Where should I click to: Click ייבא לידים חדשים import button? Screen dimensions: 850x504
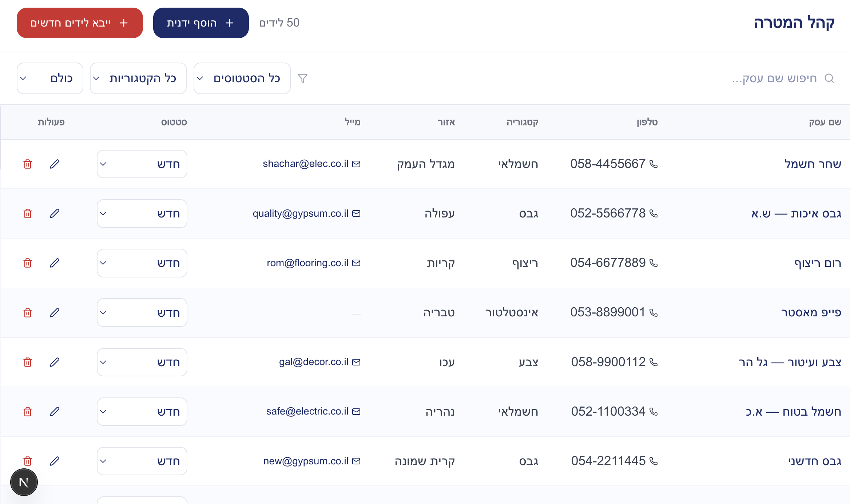pyautogui.click(x=80, y=23)
